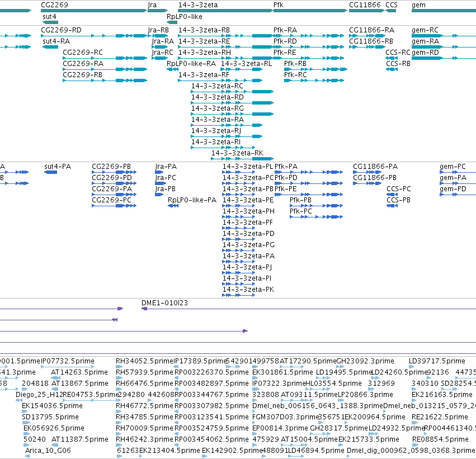Select transcript 14-3-3zeta-RC

pyautogui.click(x=232, y=92)
